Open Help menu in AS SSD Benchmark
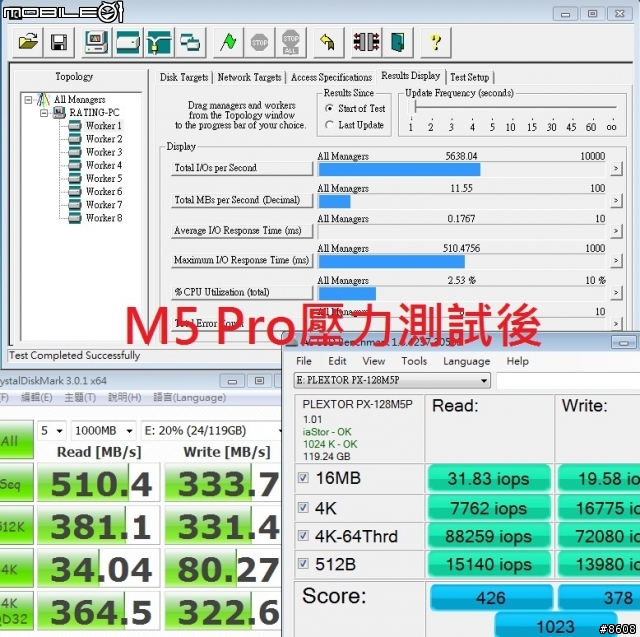Viewport: 640px width, 637px height. (x=518, y=361)
